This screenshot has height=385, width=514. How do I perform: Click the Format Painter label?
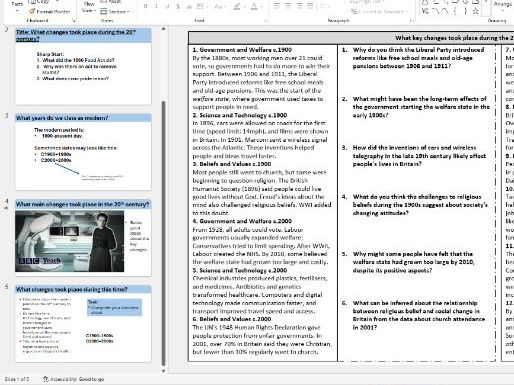coord(53,12)
